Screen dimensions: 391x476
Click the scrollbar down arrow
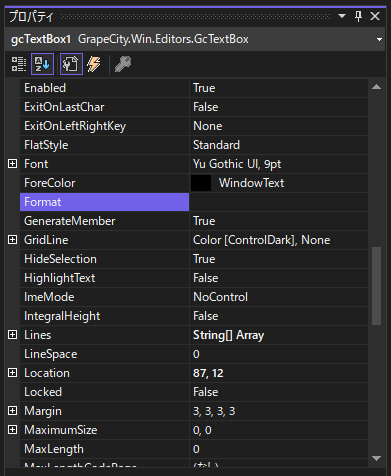376,458
